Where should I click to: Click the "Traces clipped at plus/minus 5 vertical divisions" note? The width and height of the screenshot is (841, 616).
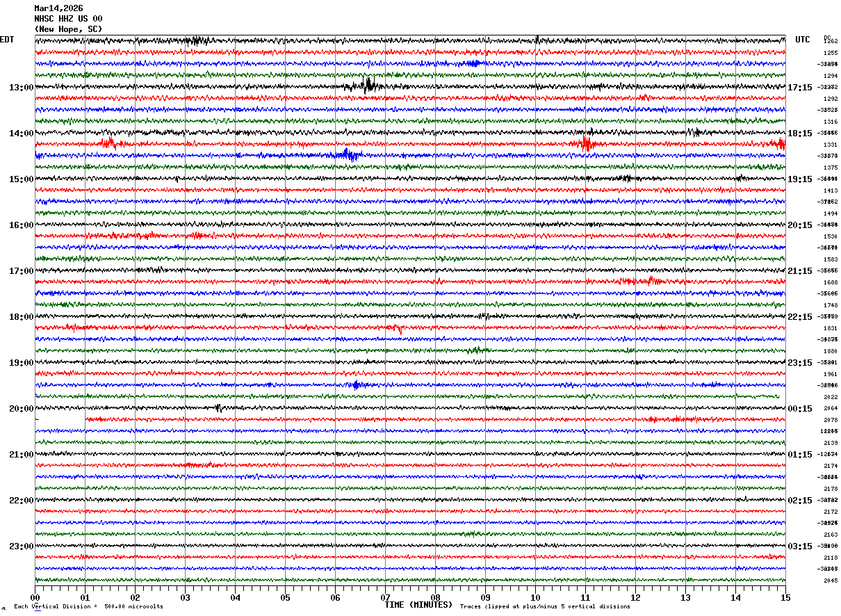click(x=545, y=607)
